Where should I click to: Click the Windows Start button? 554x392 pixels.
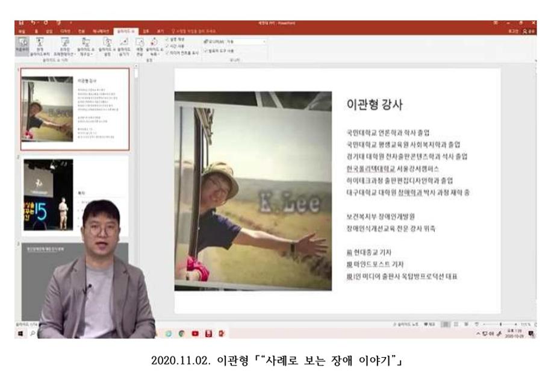tap(20, 331)
